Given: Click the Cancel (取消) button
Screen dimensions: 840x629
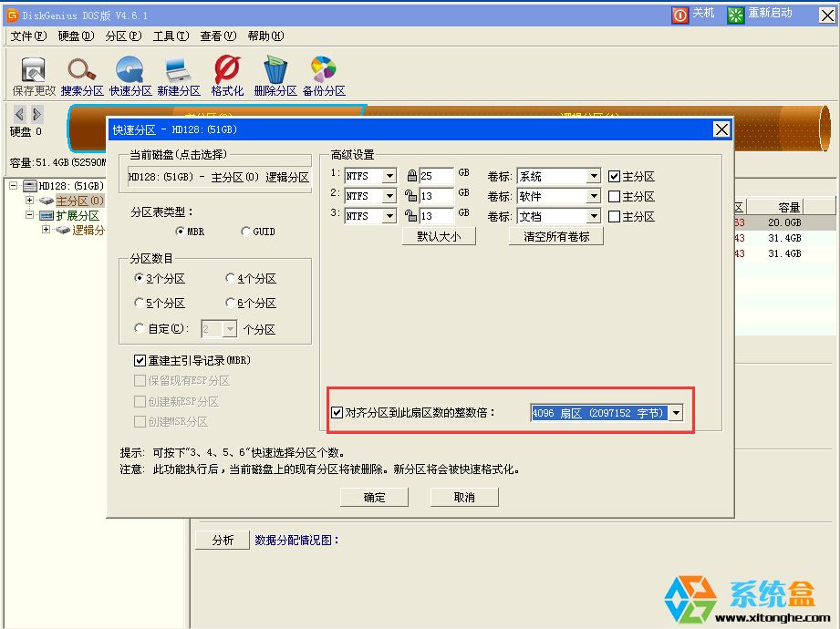Looking at the screenshot, I should 464,497.
